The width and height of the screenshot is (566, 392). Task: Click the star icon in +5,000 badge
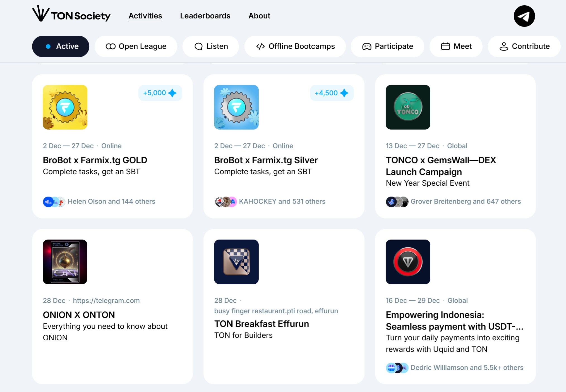[172, 93]
